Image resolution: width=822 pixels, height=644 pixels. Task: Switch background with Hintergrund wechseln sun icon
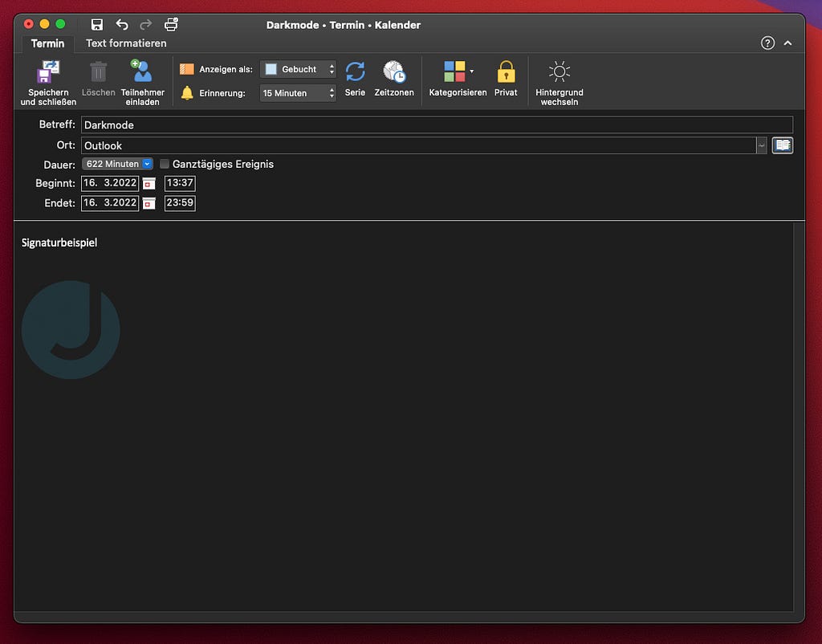[560, 71]
